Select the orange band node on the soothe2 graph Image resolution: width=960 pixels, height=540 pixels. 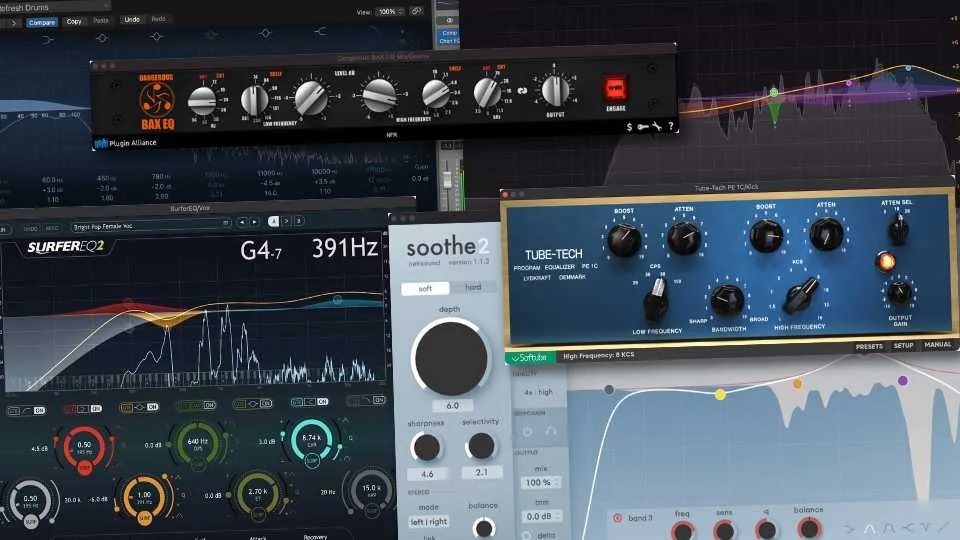click(x=797, y=384)
